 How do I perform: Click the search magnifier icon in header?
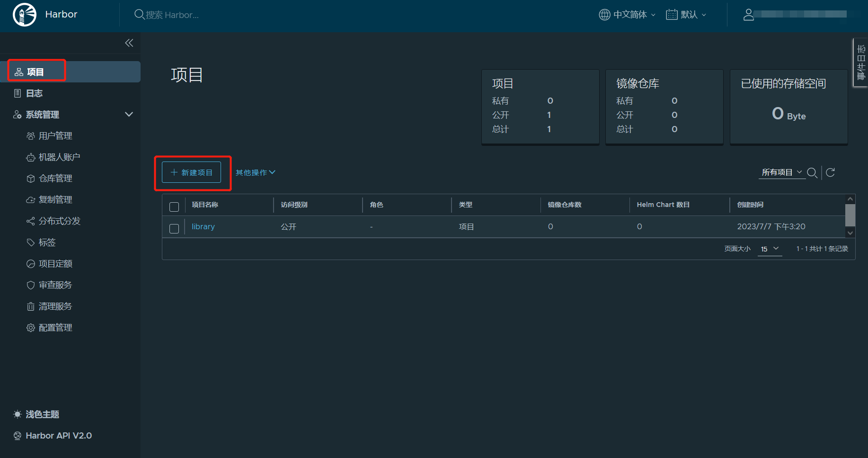[x=139, y=15]
